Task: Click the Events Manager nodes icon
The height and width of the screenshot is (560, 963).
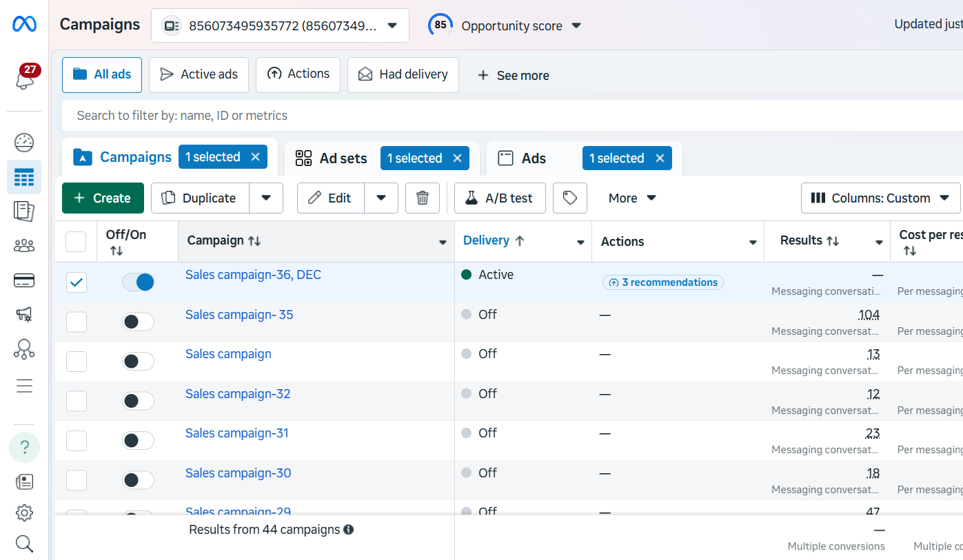Action: (x=23, y=349)
